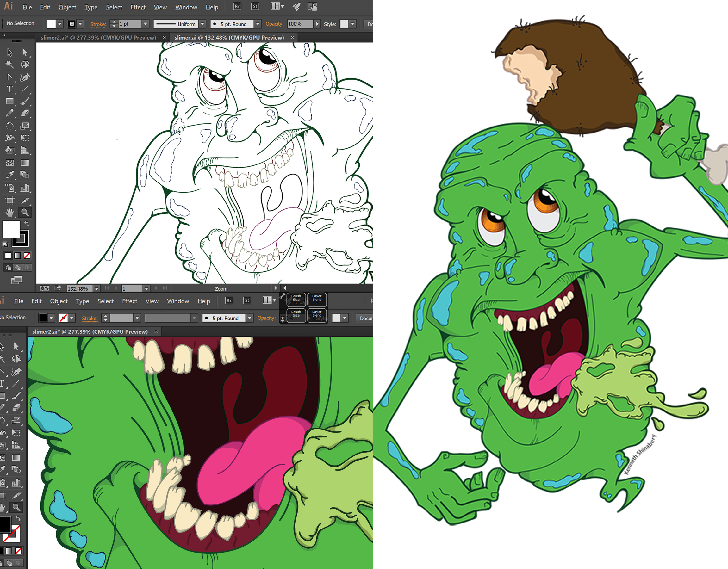The width and height of the screenshot is (728, 569).
Task: Click Brush Size plus overlay button
Action: pos(296,299)
